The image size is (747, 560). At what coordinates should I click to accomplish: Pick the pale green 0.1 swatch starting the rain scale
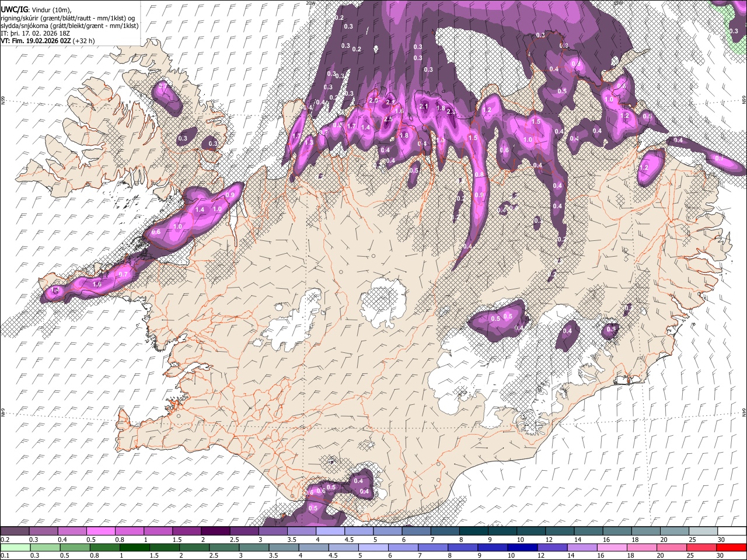coord(15,547)
